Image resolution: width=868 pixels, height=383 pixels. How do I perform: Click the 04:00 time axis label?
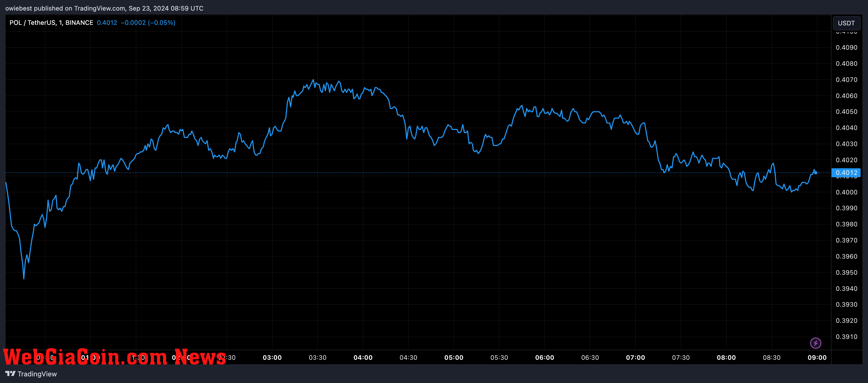[363, 357]
